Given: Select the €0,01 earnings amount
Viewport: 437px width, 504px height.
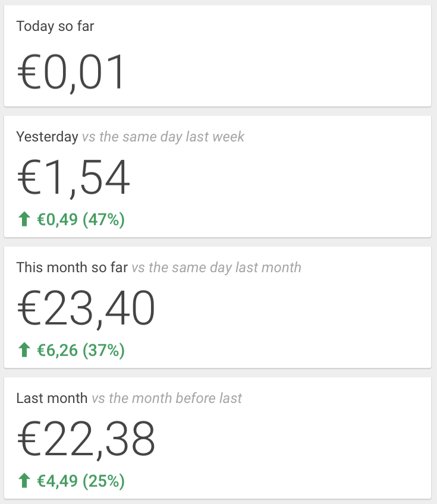Looking at the screenshot, I should (70, 73).
